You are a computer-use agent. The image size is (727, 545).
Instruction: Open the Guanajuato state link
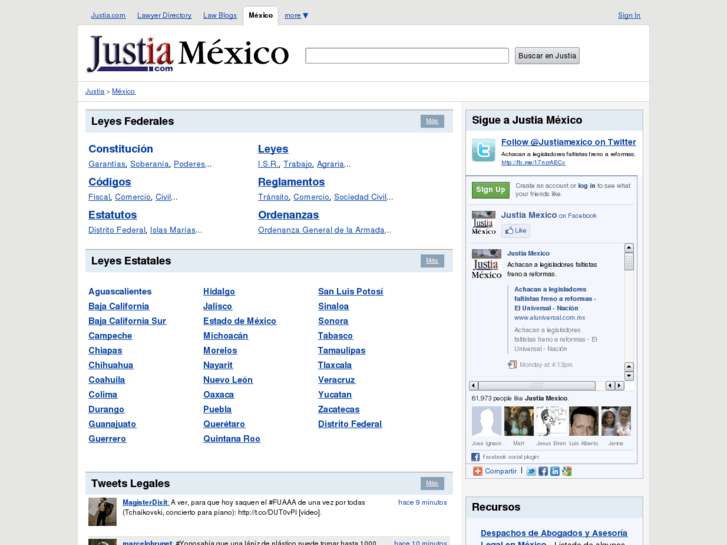click(112, 424)
